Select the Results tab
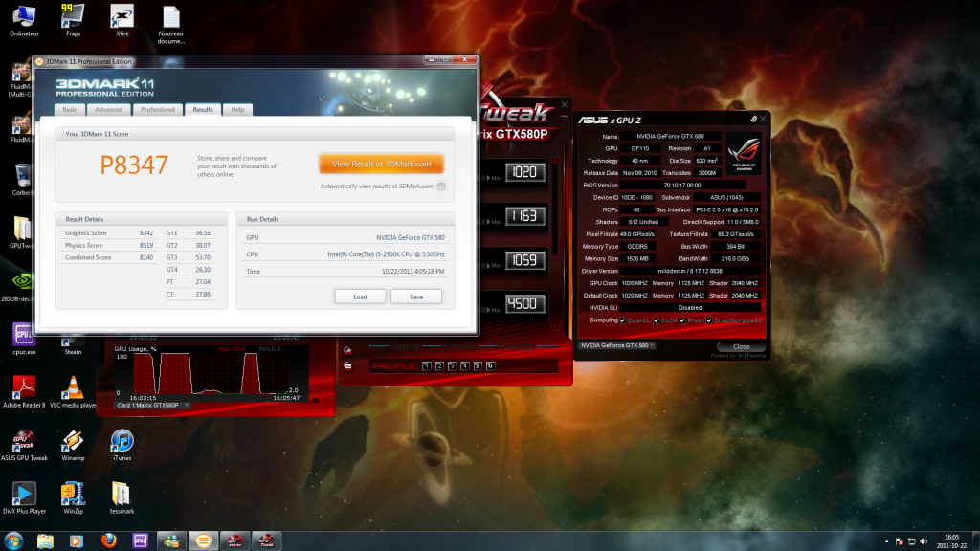Viewport: 980px width, 551px height. (203, 109)
